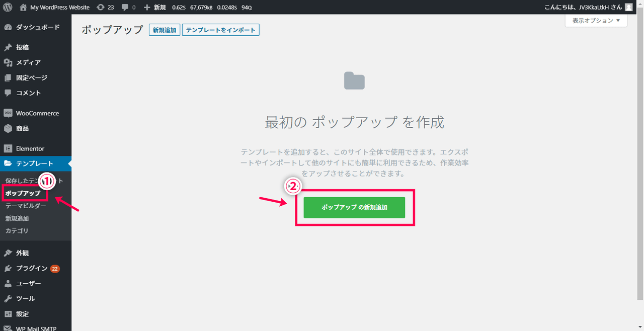Open the 新規追加 submenu under テンプレート

(x=17, y=218)
